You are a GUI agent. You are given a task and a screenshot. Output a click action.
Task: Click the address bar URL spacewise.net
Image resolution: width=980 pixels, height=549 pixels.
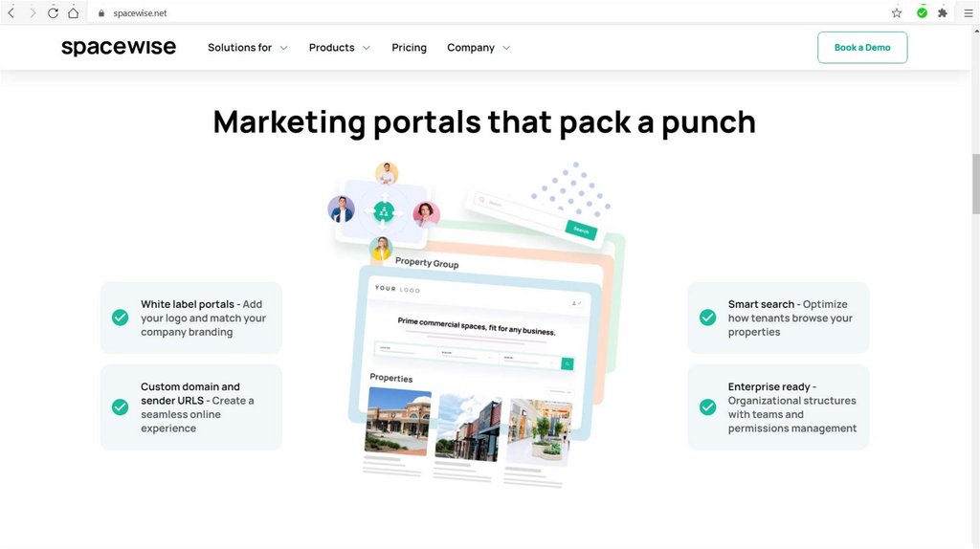point(140,13)
